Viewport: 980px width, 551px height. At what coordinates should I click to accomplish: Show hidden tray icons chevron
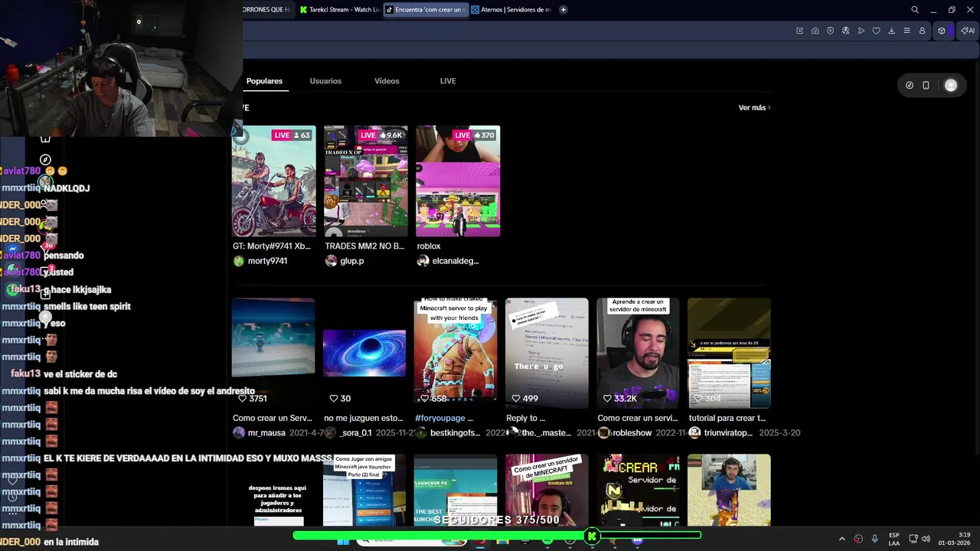point(842,539)
